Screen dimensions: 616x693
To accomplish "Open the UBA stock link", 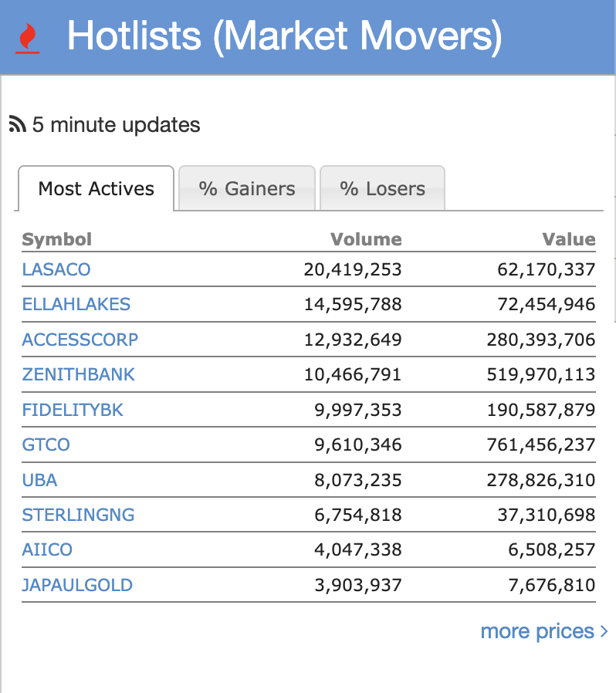I will tap(40, 480).
